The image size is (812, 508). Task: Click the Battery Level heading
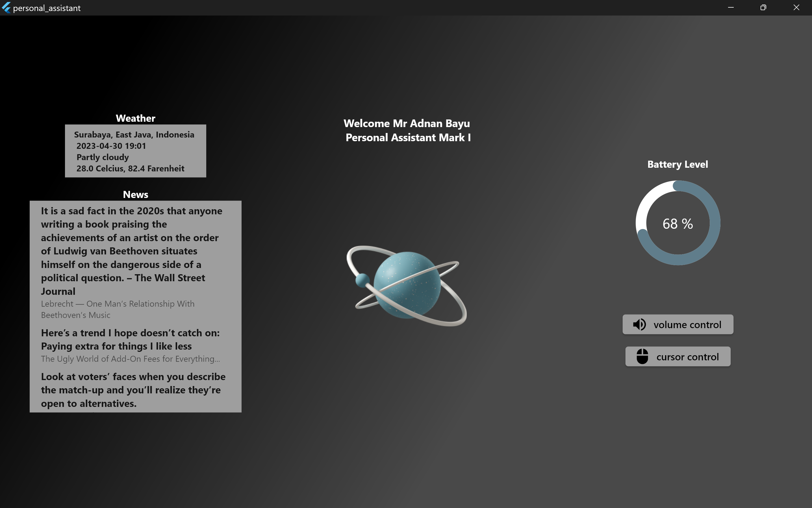click(678, 164)
